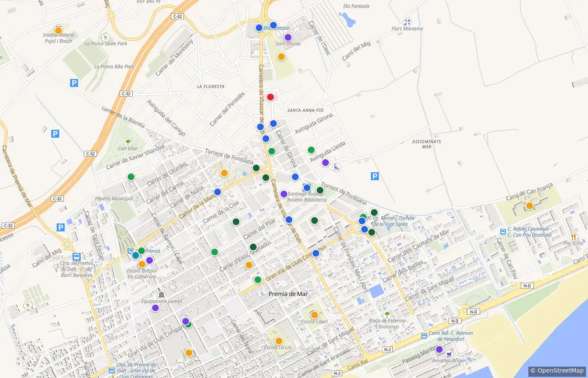Select the teal marker beside Premià stop
This screenshot has height=378, width=588.
[136, 255]
